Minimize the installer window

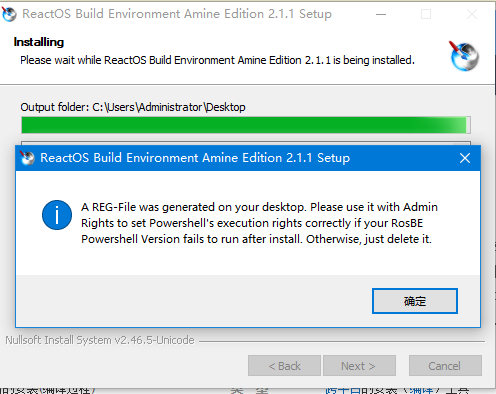[381, 14]
